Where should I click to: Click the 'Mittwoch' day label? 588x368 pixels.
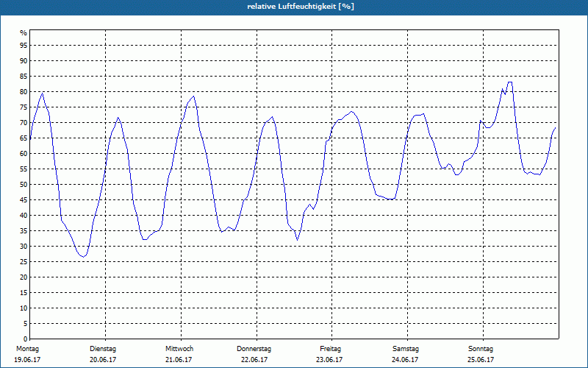click(x=179, y=349)
